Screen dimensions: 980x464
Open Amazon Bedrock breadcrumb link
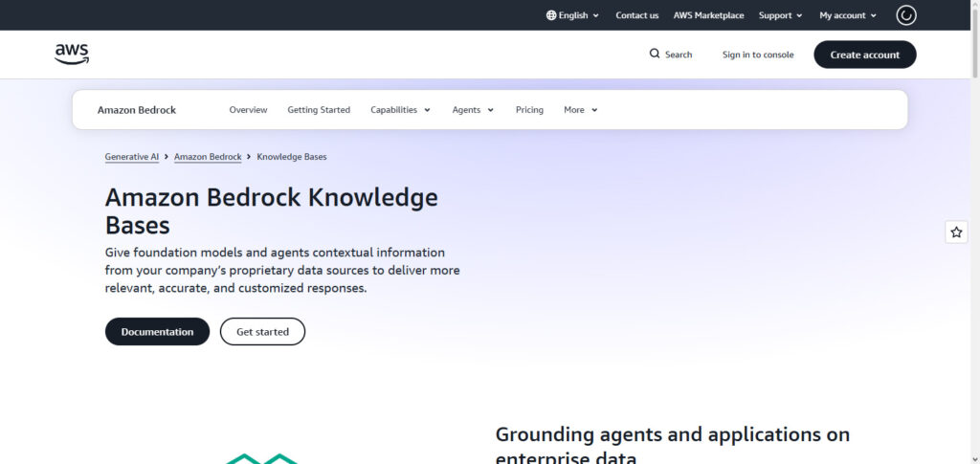pos(208,157)
